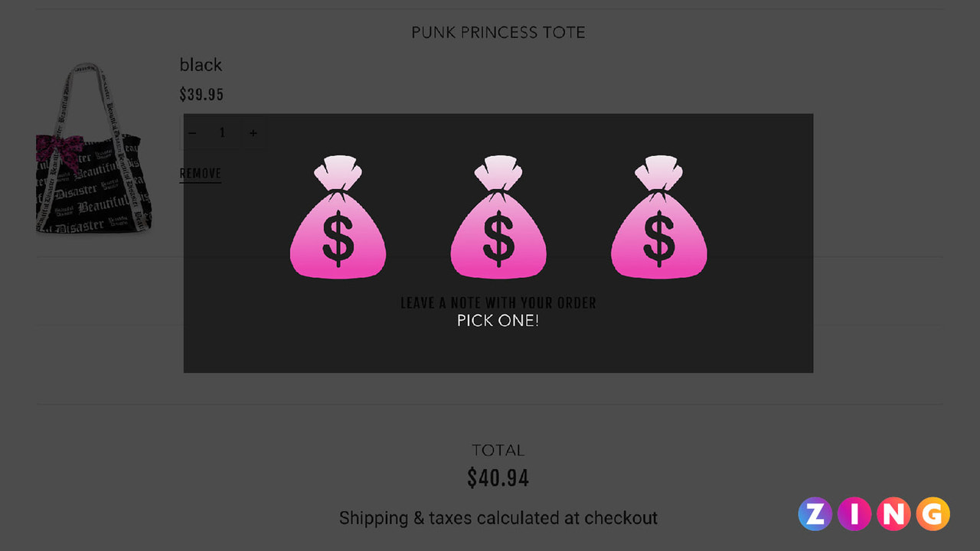Click the PICK ONE! prompt

[498, 320]
